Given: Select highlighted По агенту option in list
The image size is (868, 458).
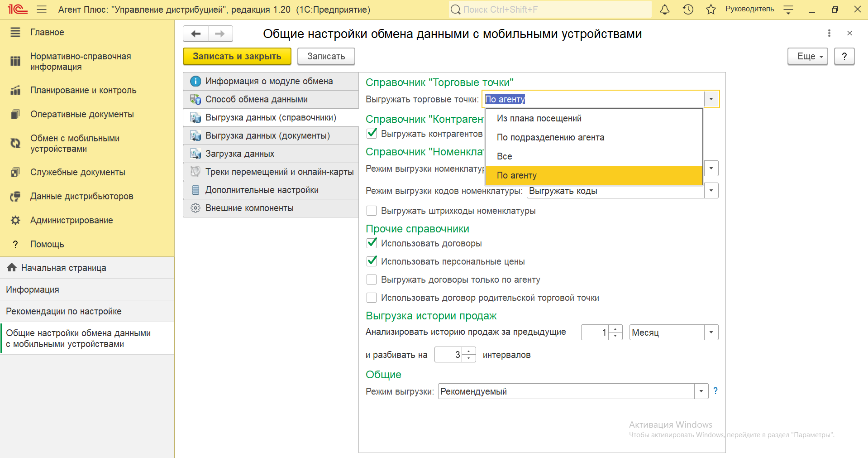Looking at the screenshot, I should (x=594, y=175).
